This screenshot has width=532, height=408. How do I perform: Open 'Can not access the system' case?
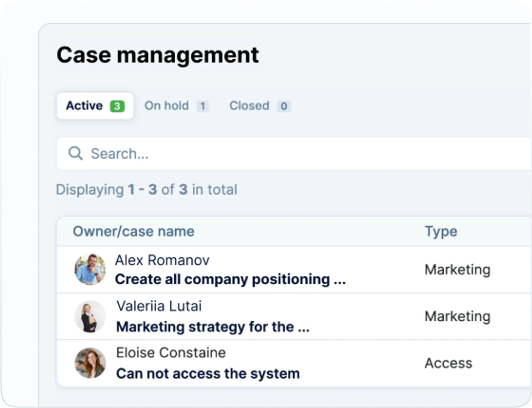pyautogui.click(x=208, y=373)
